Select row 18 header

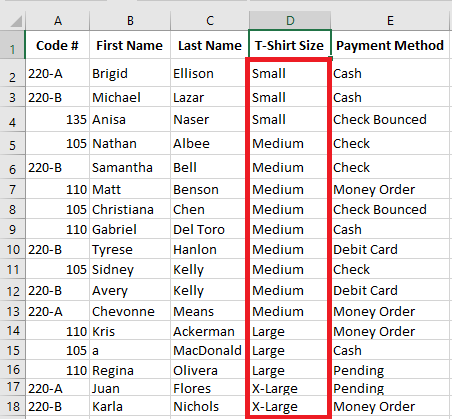pos(13,406)
